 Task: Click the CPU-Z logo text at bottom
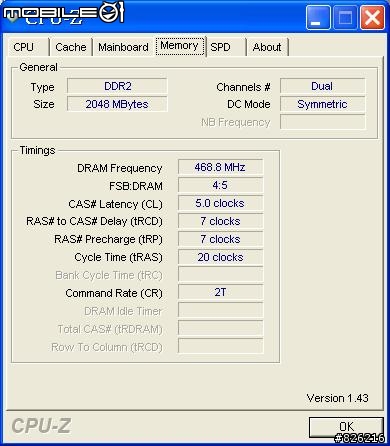click(41, 426)
